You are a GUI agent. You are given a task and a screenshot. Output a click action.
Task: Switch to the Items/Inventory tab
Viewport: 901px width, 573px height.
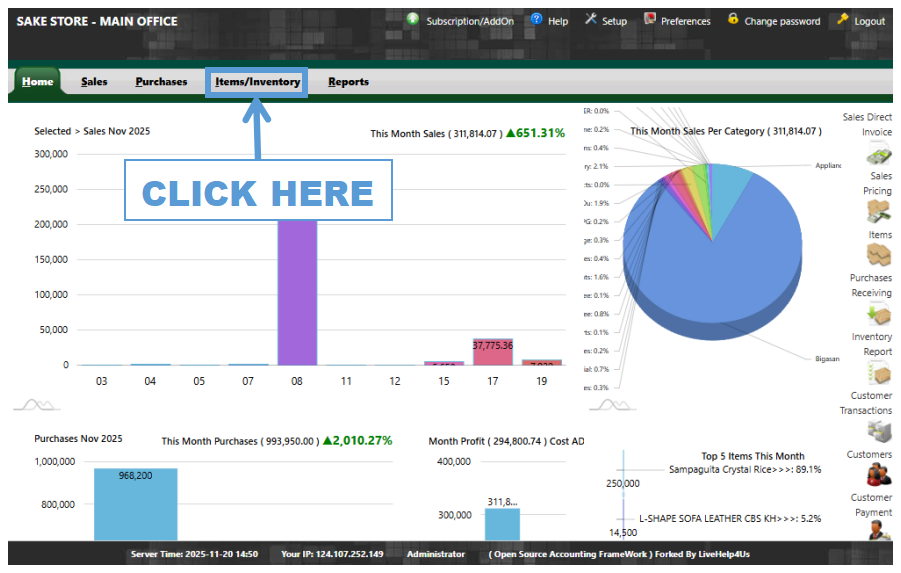(x=257, y=82)
